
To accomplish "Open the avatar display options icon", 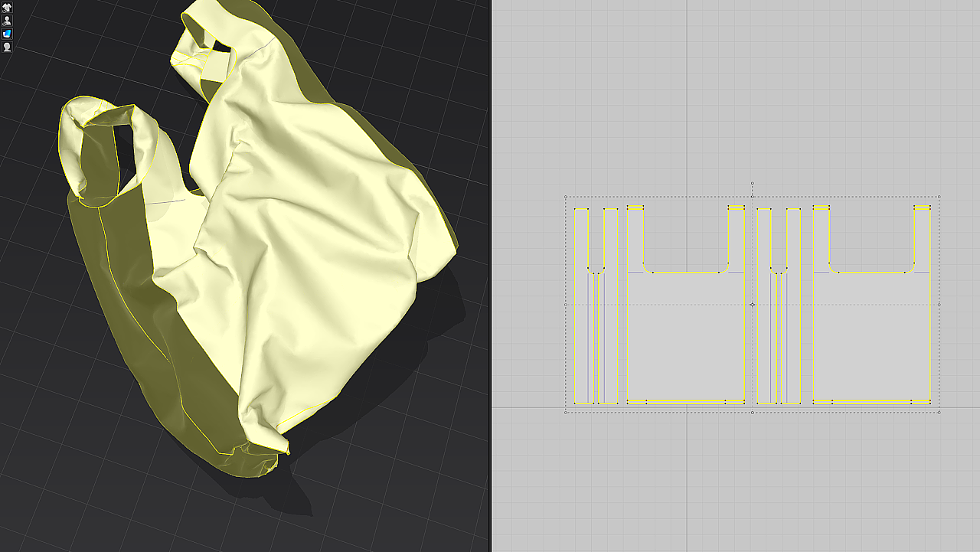I will (7, 21).
